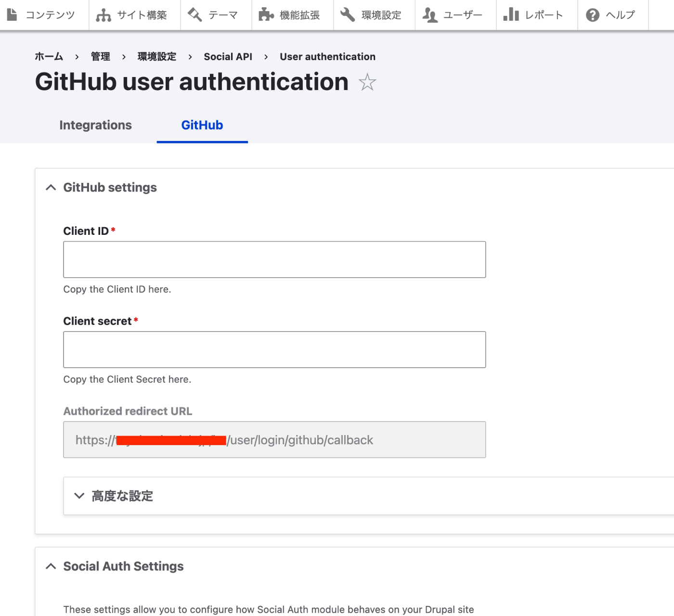Open the コンテンツ menu label
Screen dimensions: 674x616
pos(50,15)
